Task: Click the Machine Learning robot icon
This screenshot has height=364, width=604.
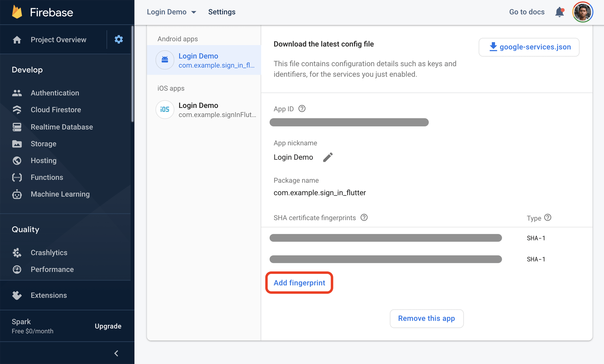Action: (17, 194)
